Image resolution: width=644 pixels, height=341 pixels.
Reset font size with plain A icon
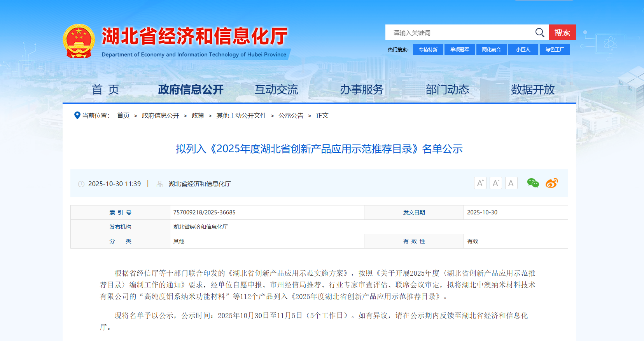tap(511, 183)
